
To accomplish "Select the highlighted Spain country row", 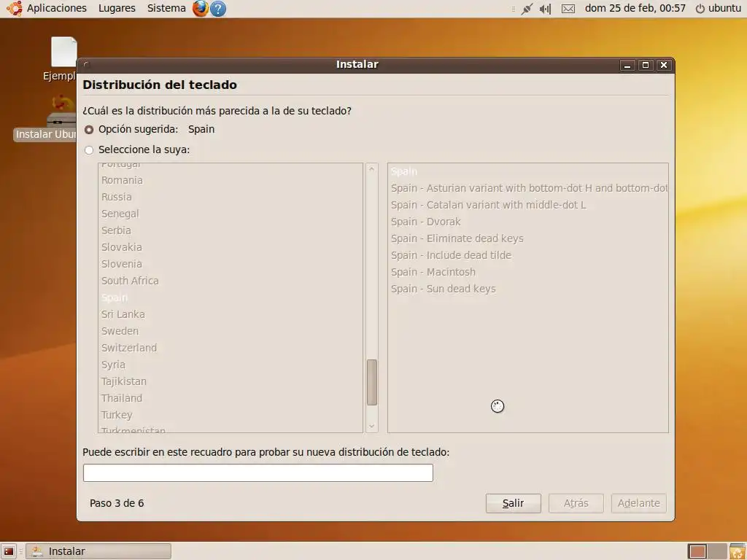I will (x=231, y=297).
